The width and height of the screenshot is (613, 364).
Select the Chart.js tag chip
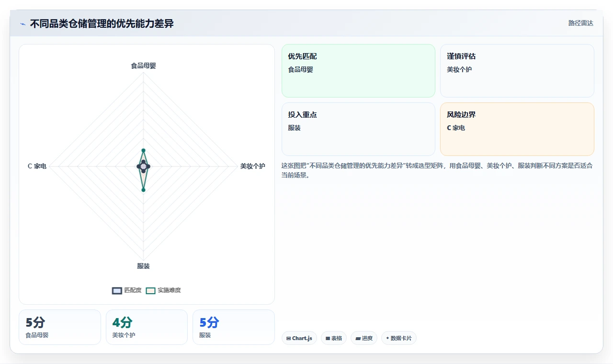click(299, 338)
